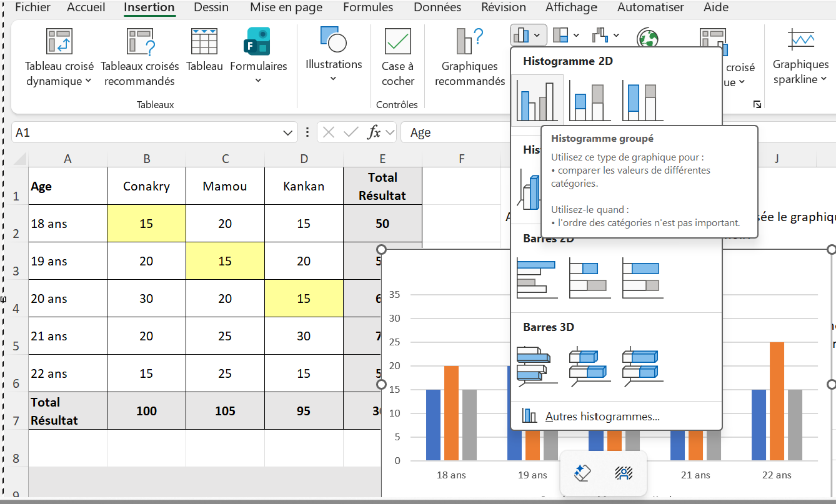Choose the stacked column chart in Histogramme 2D
836x504 pixels.
tap(589, 101)
